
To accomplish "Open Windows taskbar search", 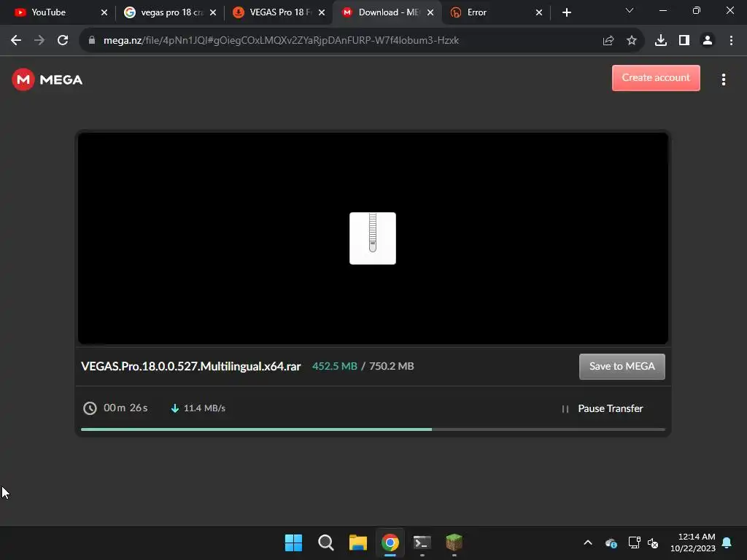I will pos(326,542).
